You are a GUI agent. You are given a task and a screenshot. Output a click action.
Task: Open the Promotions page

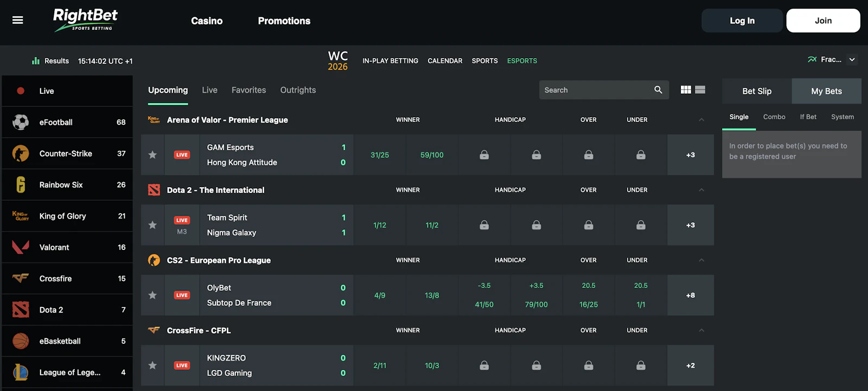[284, 21]
